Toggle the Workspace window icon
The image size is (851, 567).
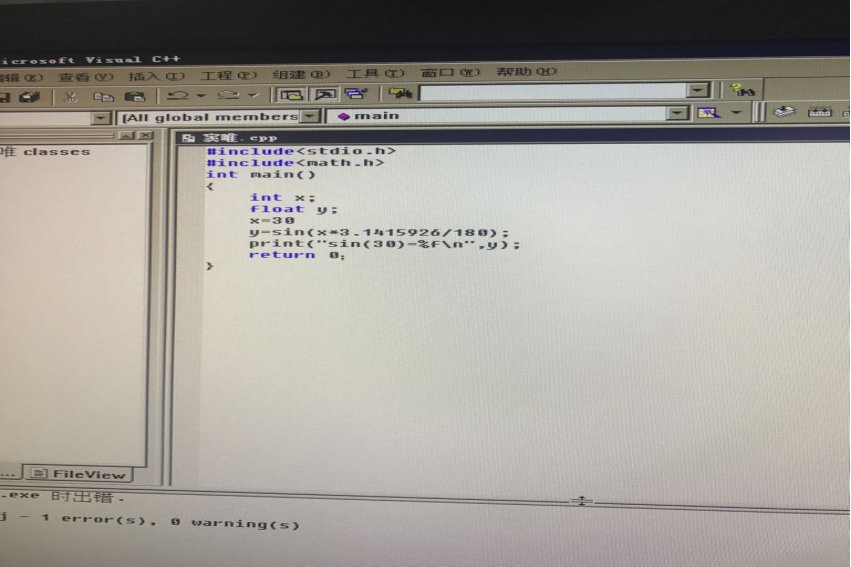click(291, 94)
